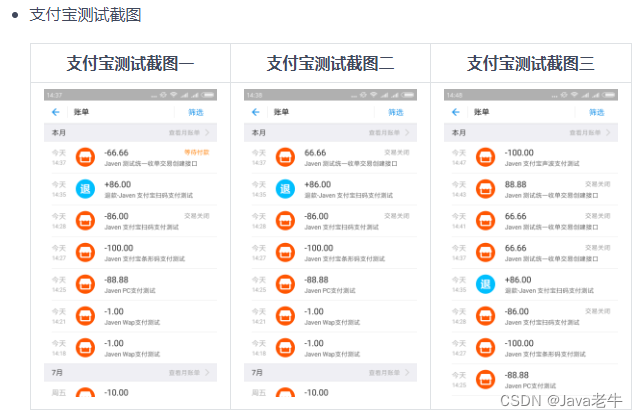
Task: Click merchant icon of -86.00 row in 截图三
Action: (x=485, y=316)
